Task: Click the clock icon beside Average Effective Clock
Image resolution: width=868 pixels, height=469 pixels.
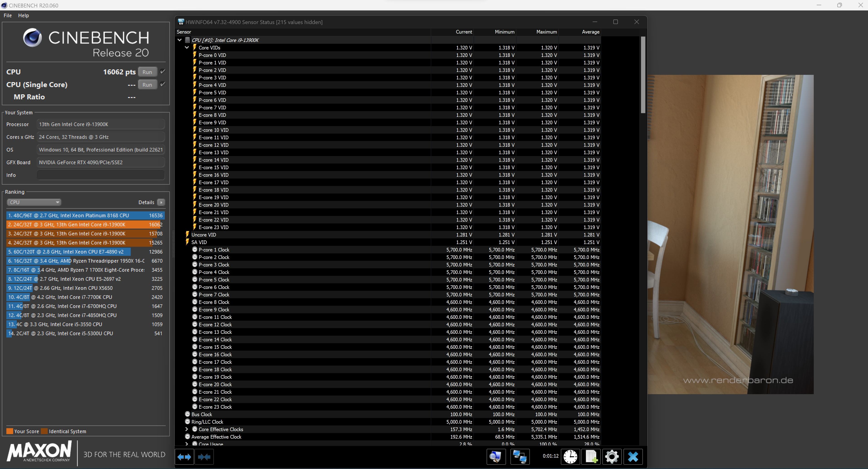Action: [187, 437]
